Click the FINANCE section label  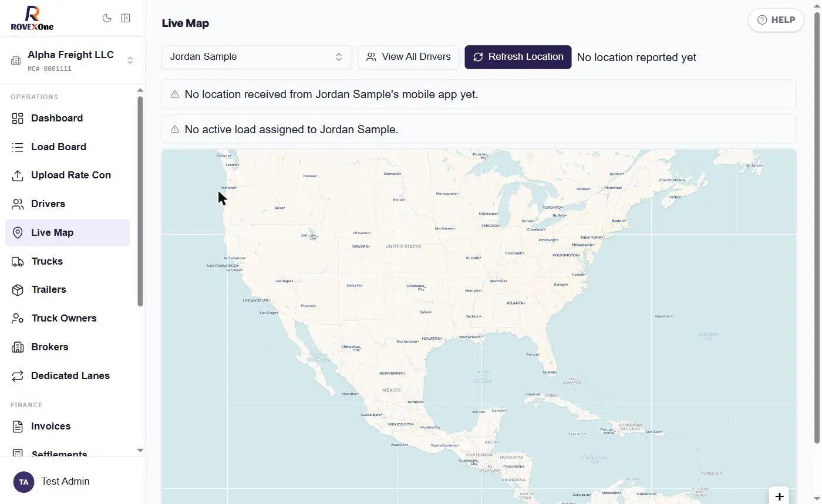click(26, 405)
